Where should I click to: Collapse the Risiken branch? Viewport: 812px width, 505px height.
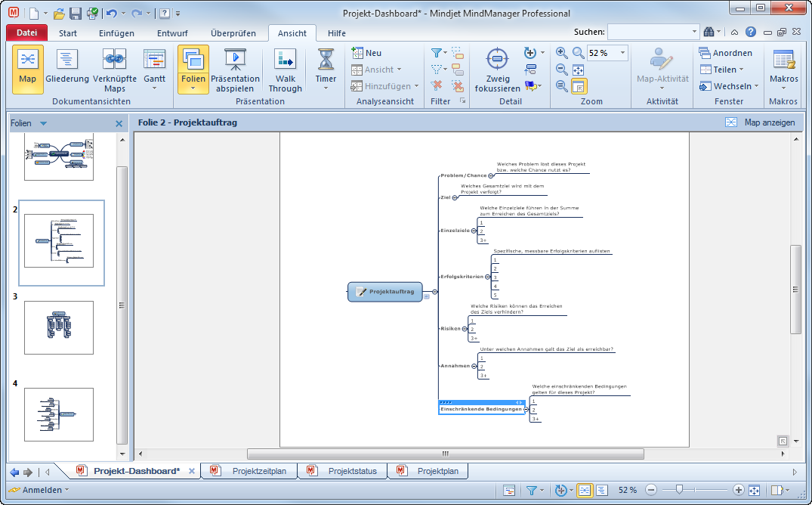(465, 329)
